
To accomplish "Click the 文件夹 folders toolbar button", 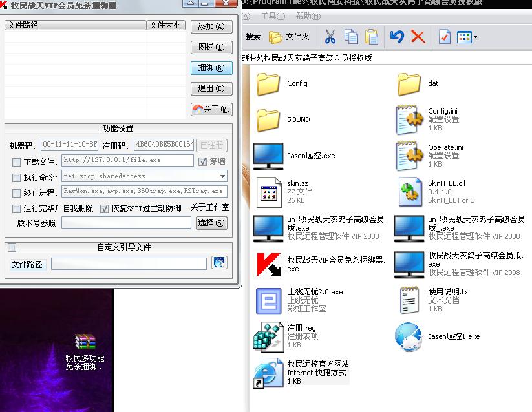I will point(290,37).
